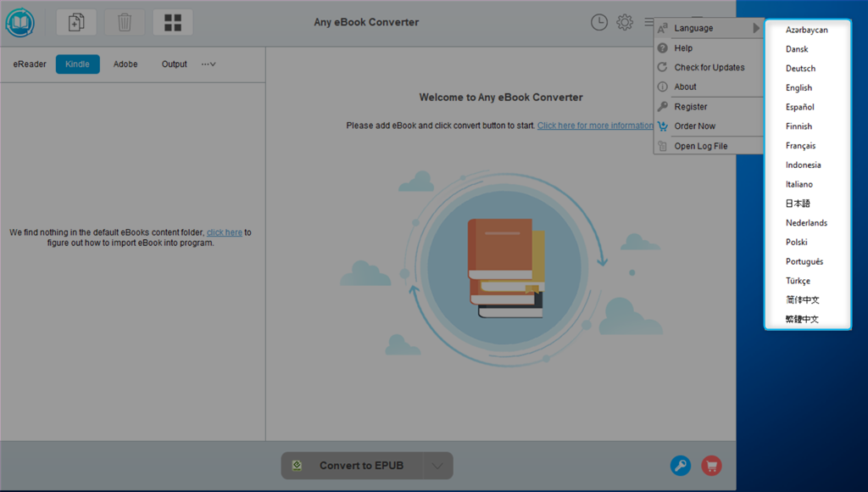Select the eReader tab
This screenshot has width=868, height=492.
click(x=30, y=64)
